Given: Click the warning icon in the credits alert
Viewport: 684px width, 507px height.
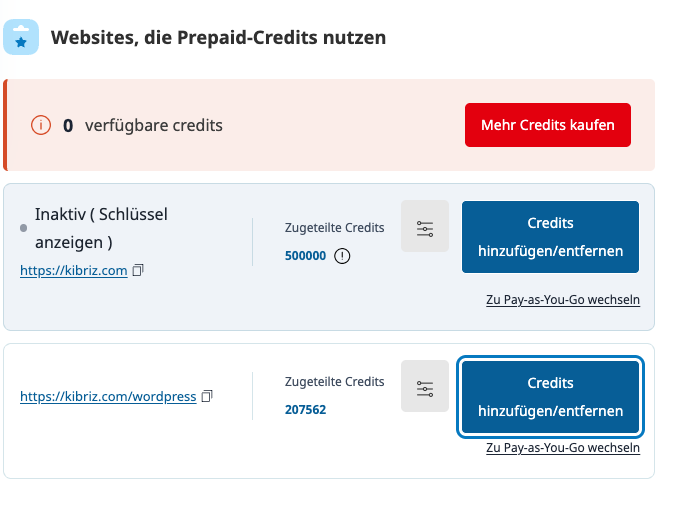Looking at the screenshot, I should click(41, 125).
